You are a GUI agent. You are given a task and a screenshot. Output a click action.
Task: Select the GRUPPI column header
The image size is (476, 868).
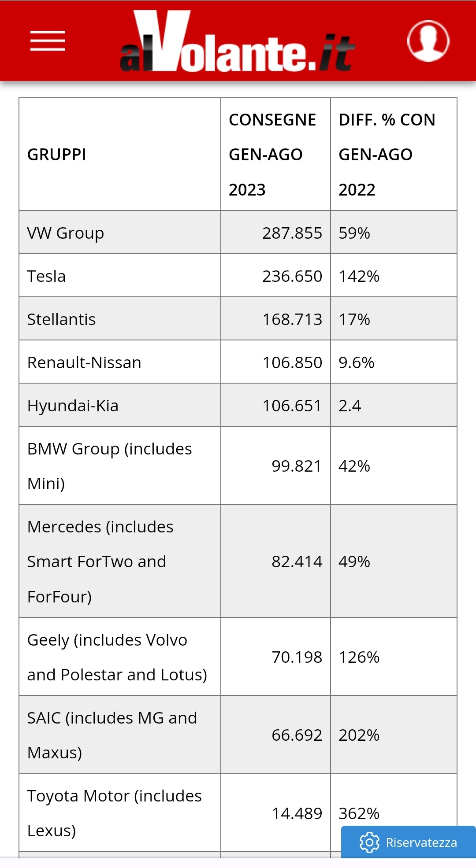coord(120,154)
